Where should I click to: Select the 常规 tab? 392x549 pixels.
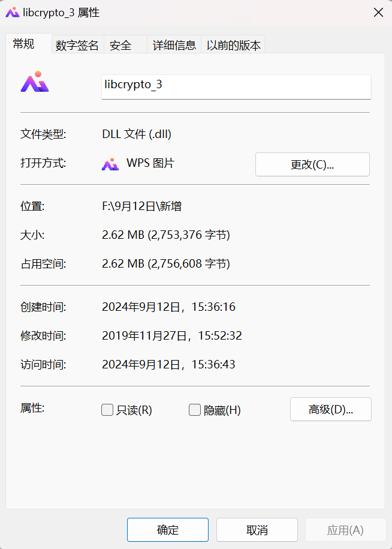coord(24,44)
